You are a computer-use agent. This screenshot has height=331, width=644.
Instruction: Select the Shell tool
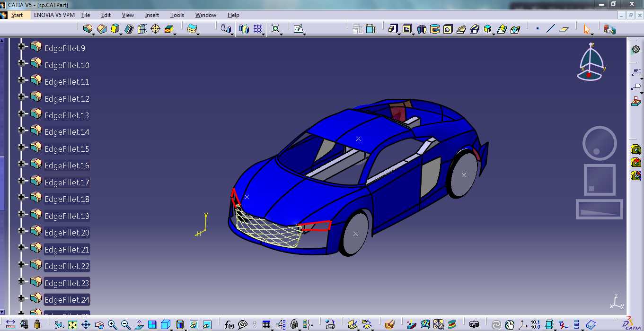(x=129, y=29)
